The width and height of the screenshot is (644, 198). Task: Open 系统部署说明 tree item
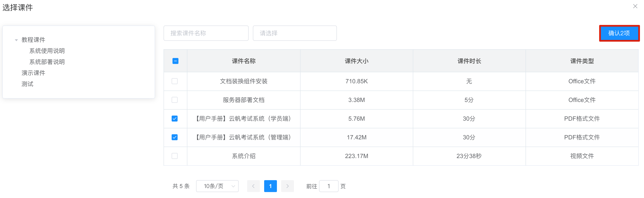pos(47,62)
